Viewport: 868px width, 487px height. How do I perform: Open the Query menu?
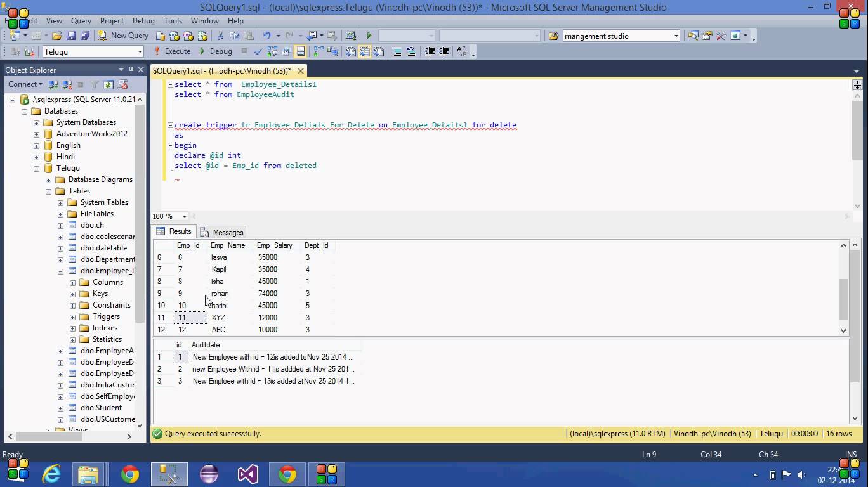coord(81,21)
